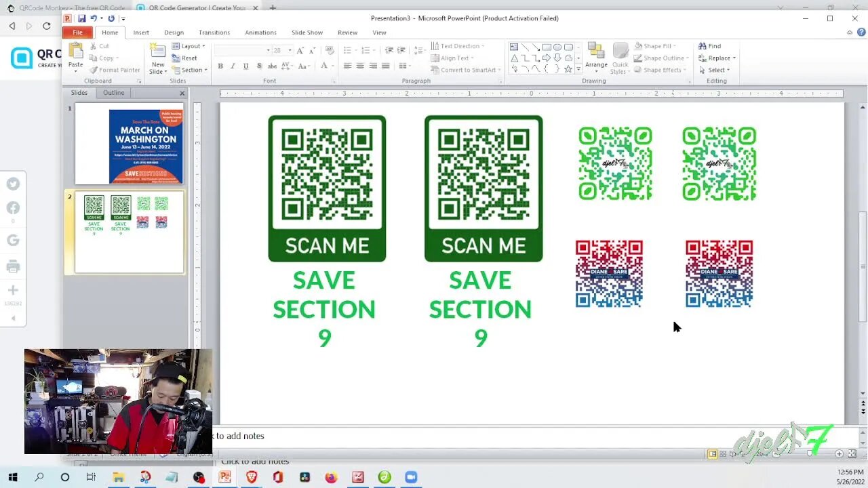The width and height of the screenshot is (868, 488).
Task: Select the first green SCAN ME QR image
Action: click(x=327, y=188)
